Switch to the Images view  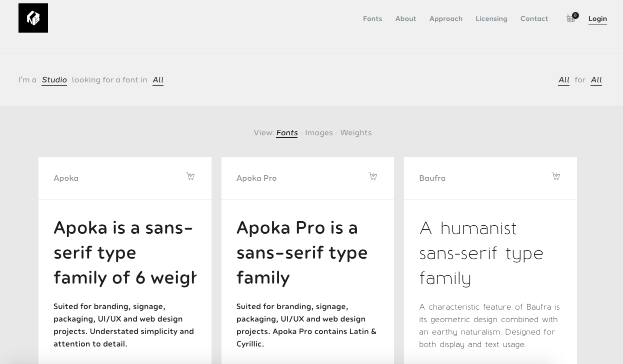click(319, 133)
